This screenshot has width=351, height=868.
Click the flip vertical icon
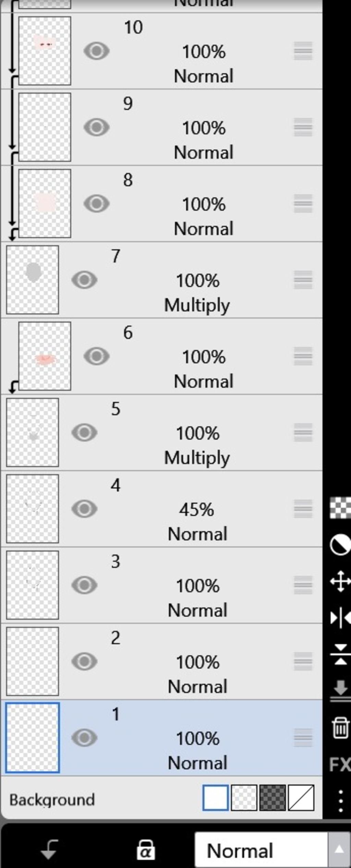[340, 654]
